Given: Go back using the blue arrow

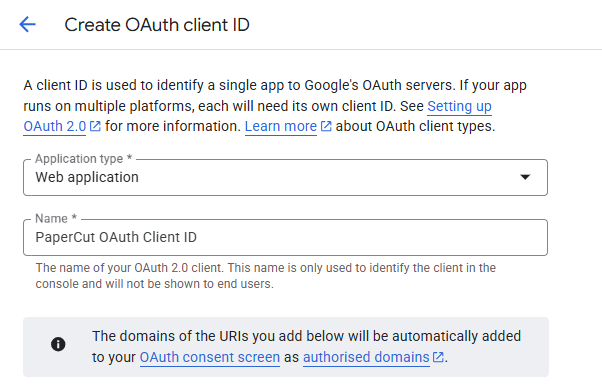Looking at the screenshot, I should click(27, 25).
